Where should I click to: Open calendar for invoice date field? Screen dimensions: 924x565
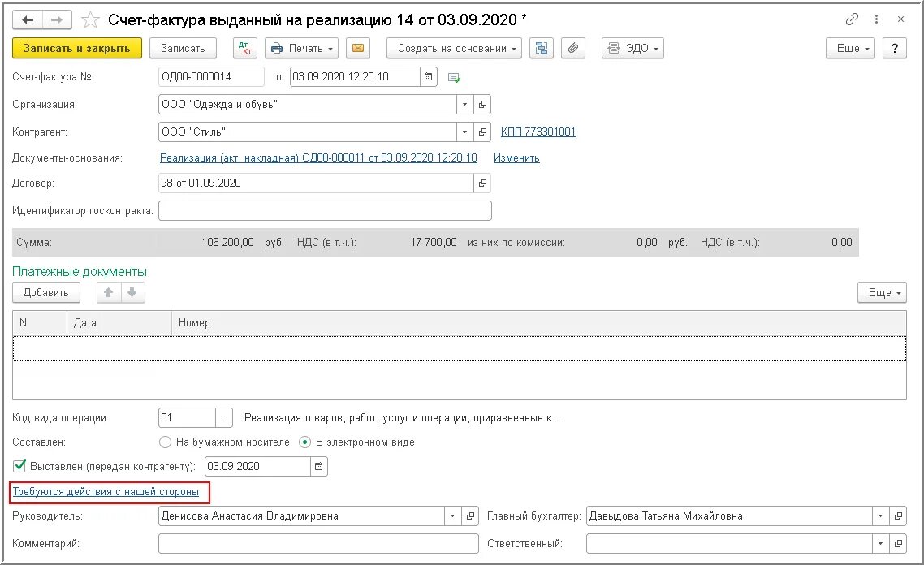point(429,76)
